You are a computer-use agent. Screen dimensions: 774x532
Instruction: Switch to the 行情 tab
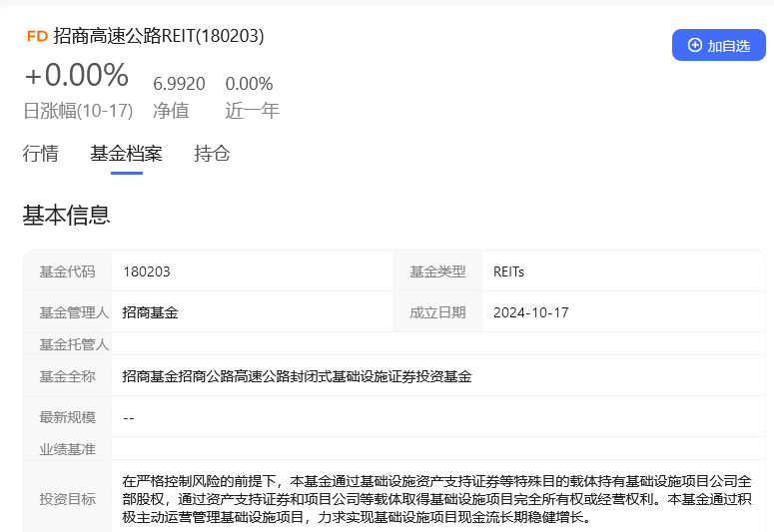(41, 154)
